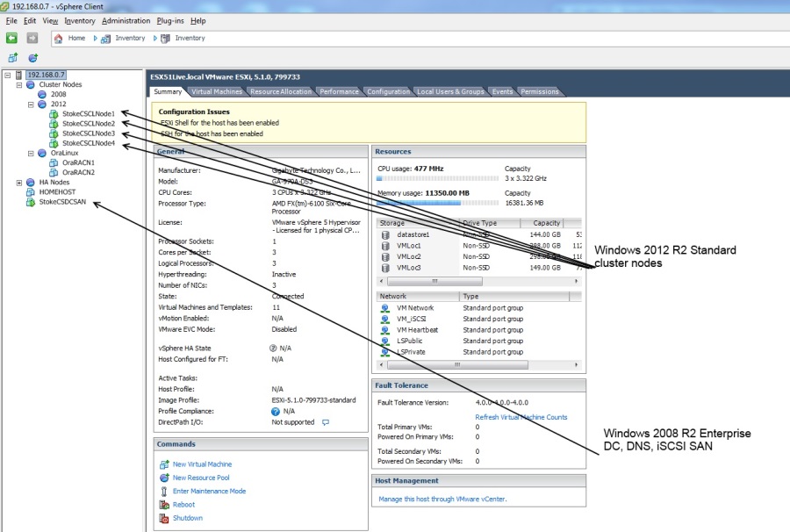Viewport: 790px width, 532px height.
Task: Click Enter Maintenance Mode link
Action: (209, 492)
